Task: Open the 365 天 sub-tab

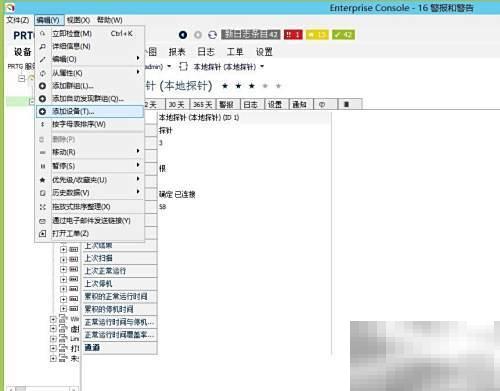Action: coord(203,104)
